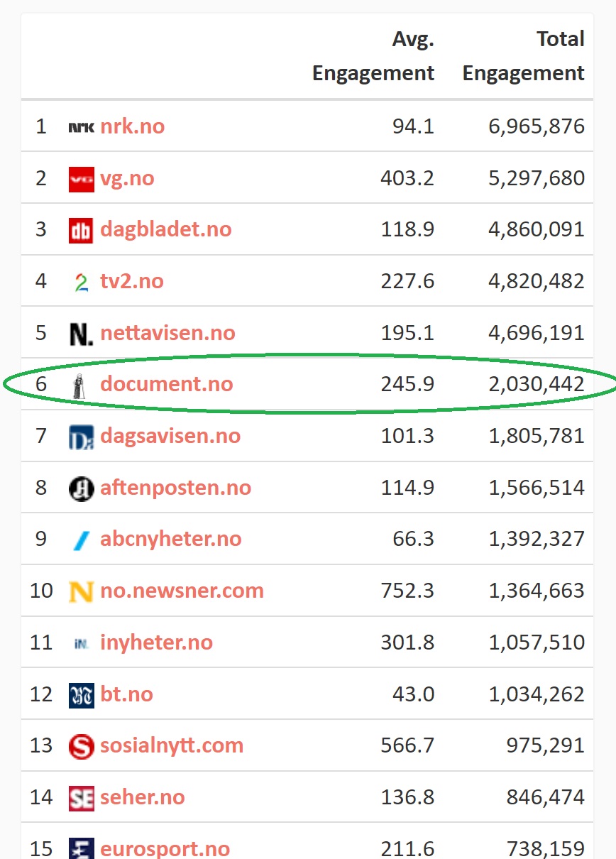The width and height of the screenshot is (616, 859).
Task: Sort by Total Engagement column header
Action: [x=524, y=55]
